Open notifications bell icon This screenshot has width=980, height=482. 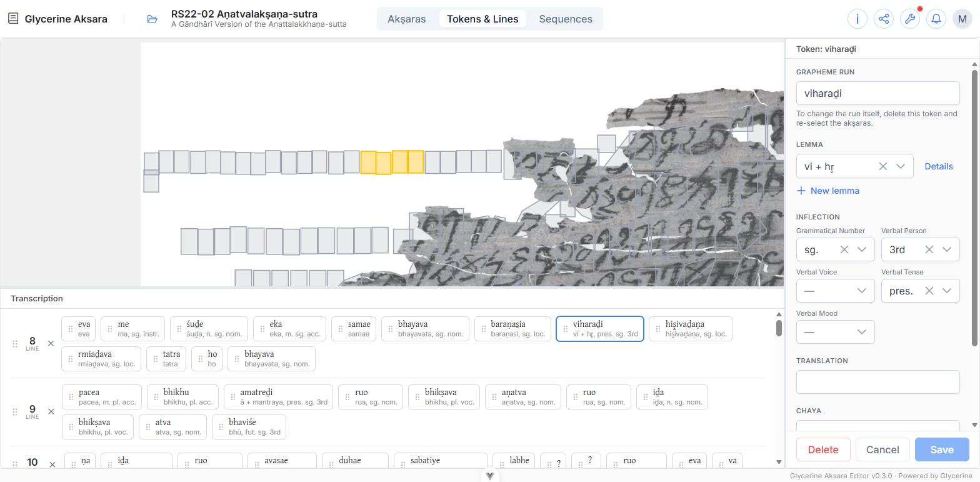coord(936,19)
